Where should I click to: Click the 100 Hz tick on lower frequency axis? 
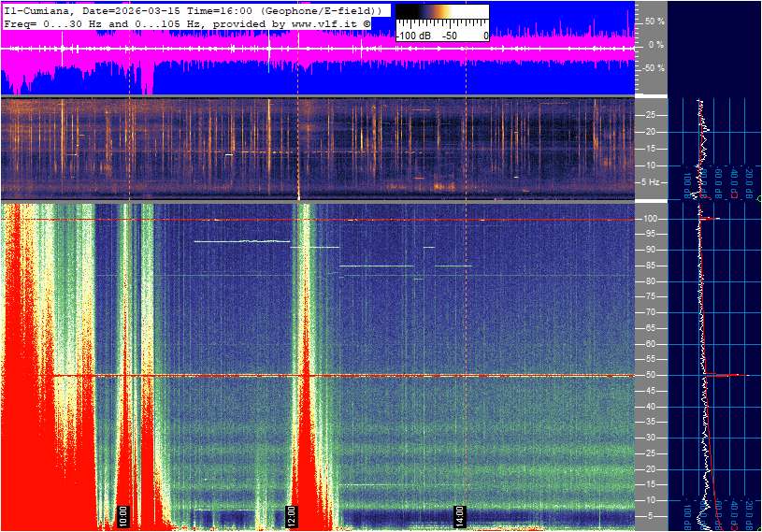(651, 219)
